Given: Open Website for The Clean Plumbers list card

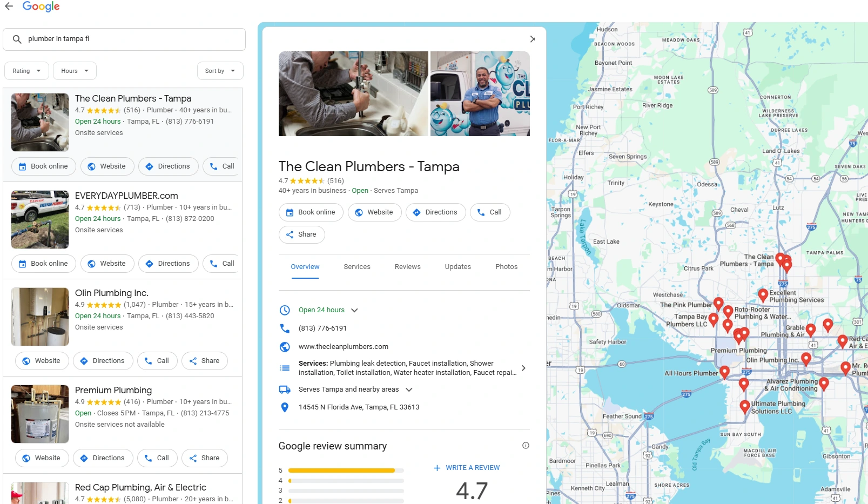Looking at the screenshot, I should point(107,166).
